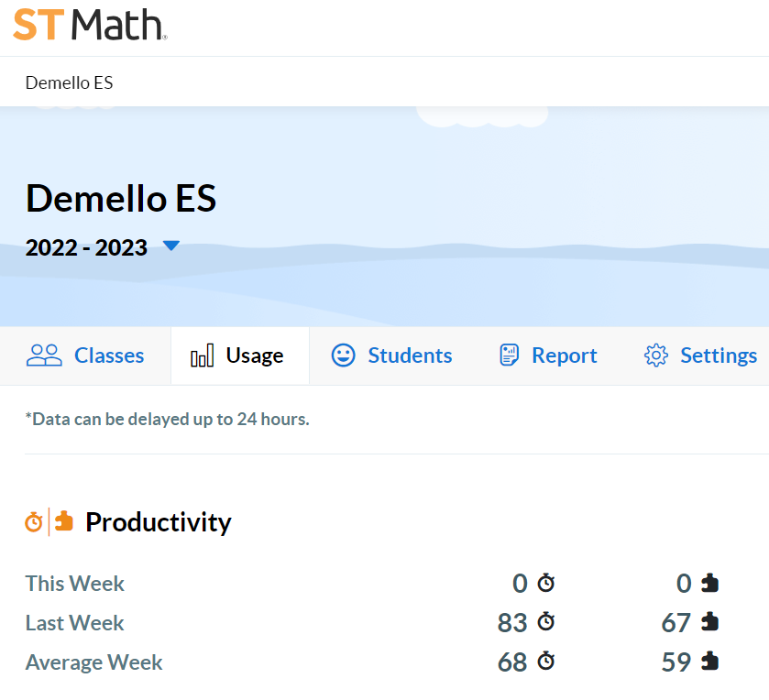Expand the 2022 - 2023 school year dropdown arrow
This screenshot has height=700, width=769.
[170, 246]
